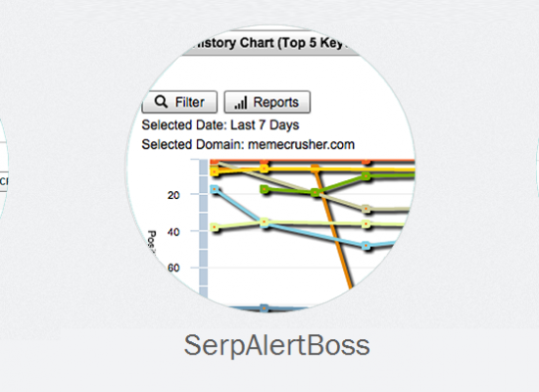Select the Last 7 Days date text

265,125
